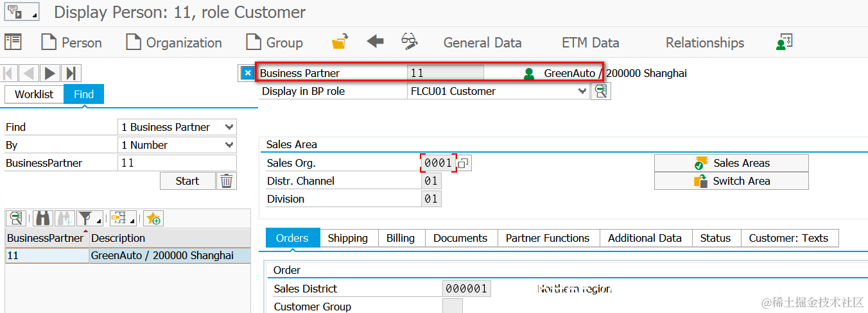Click the find next binoculars-plus icon

(x=64, y=218)
